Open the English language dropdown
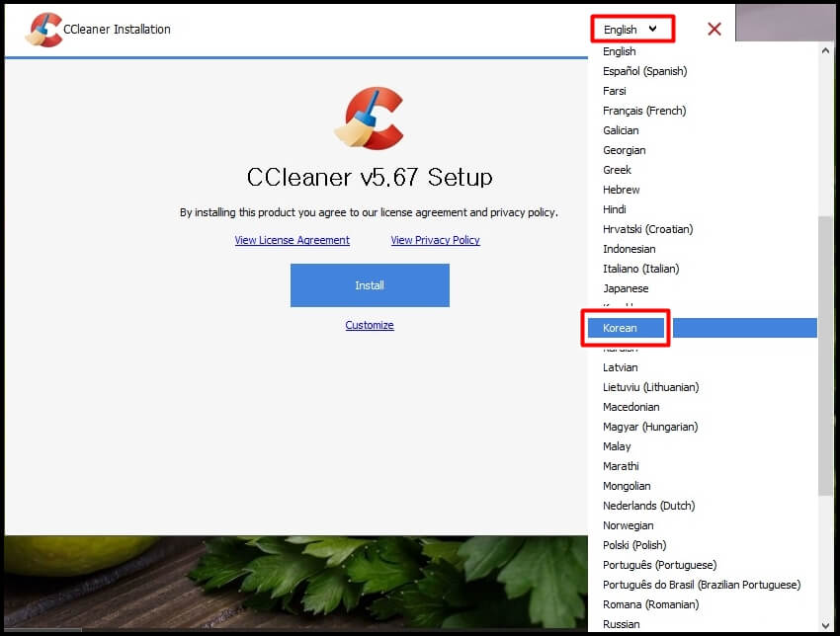This screenshot has width=840, height=636. [632, 29]
